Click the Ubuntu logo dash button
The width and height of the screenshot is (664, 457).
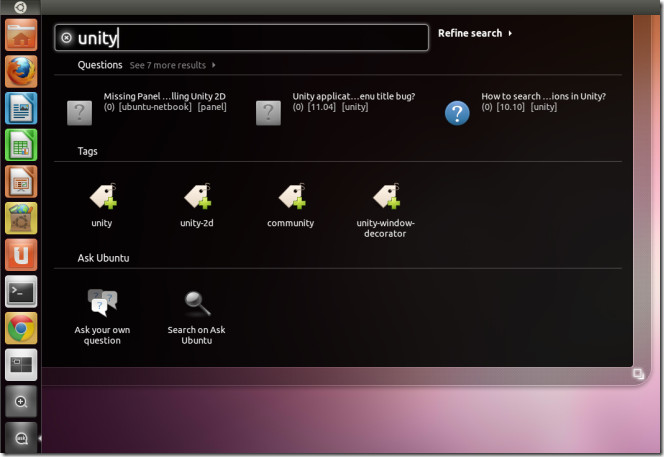click(x=20, y=7)
